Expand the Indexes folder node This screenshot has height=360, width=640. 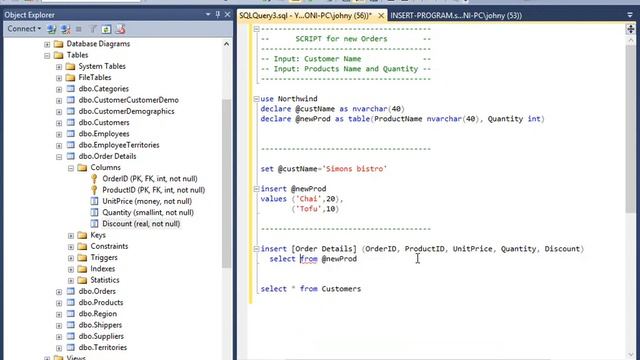(x=71, y=269)
